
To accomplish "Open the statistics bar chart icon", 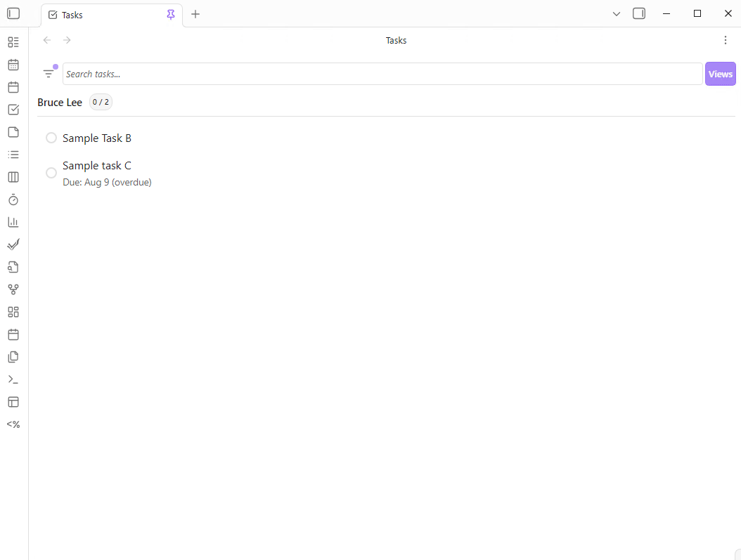I will click(13, 221).
